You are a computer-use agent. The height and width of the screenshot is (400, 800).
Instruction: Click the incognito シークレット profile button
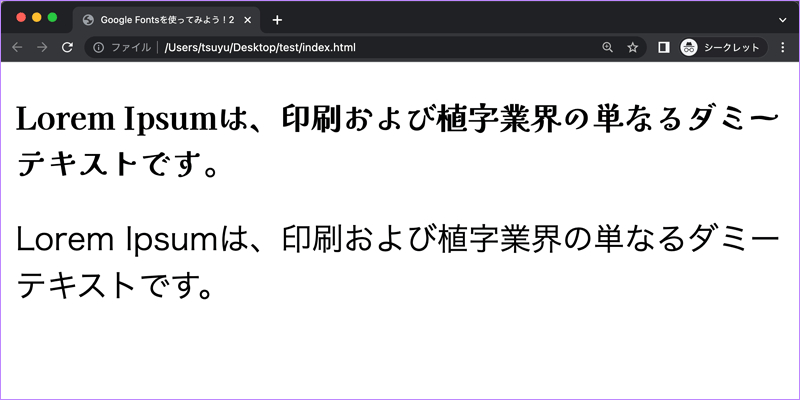722,47
